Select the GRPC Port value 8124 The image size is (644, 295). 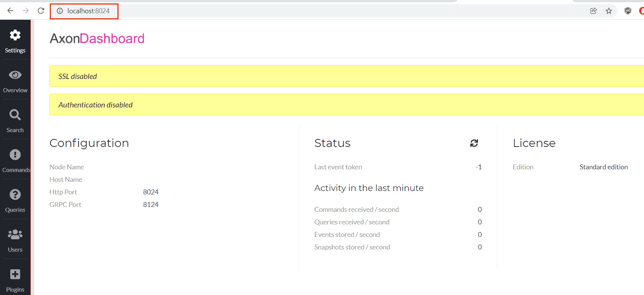[x=151, y=205]
